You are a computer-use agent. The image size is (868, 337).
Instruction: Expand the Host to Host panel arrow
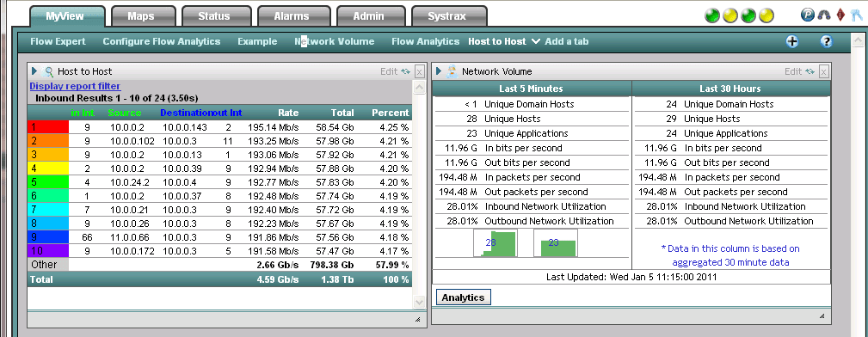35,70
